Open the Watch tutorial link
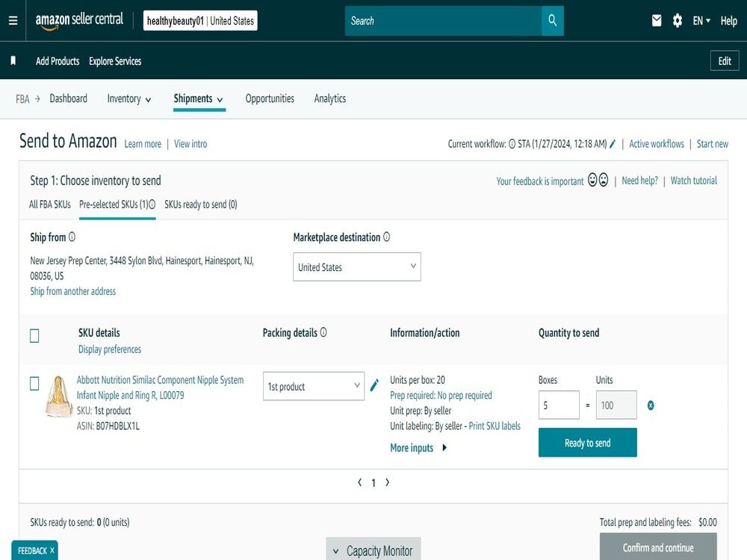This screenshot has width=747, height=560. 694,181
